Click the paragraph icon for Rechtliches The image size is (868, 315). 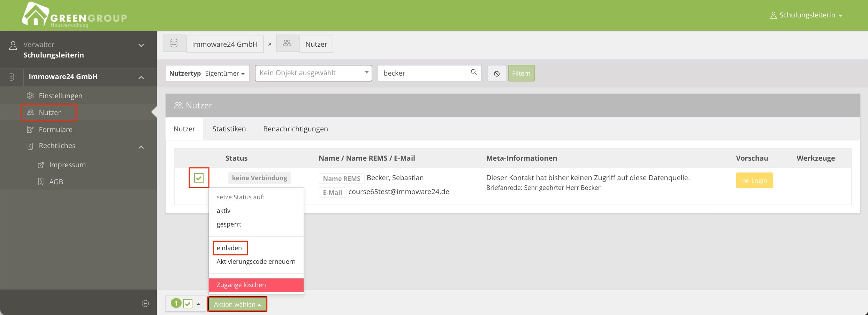click(30, 146)
